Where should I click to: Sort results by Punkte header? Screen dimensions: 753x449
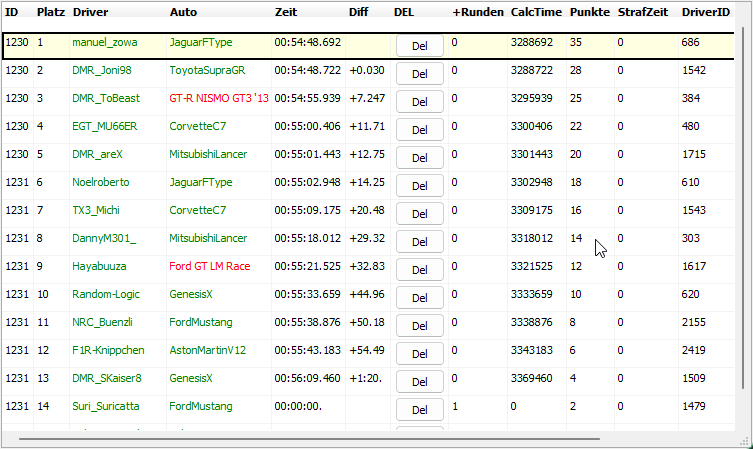click(x=588, y=12)
